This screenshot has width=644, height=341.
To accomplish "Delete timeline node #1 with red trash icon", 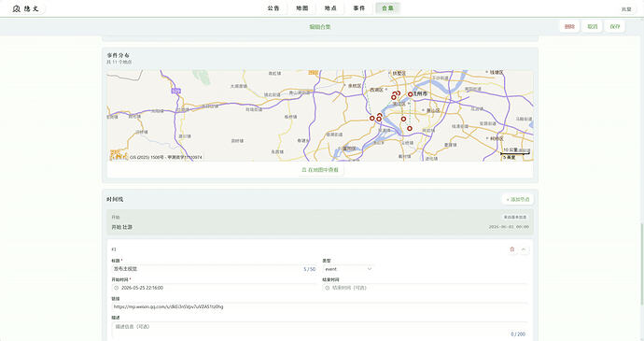I will (x=512, y=249).
